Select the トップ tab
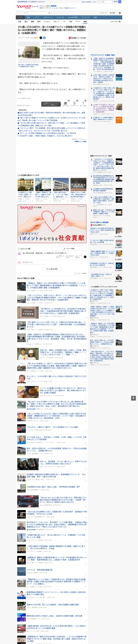The image size is (138, 644). coord(20,17)
